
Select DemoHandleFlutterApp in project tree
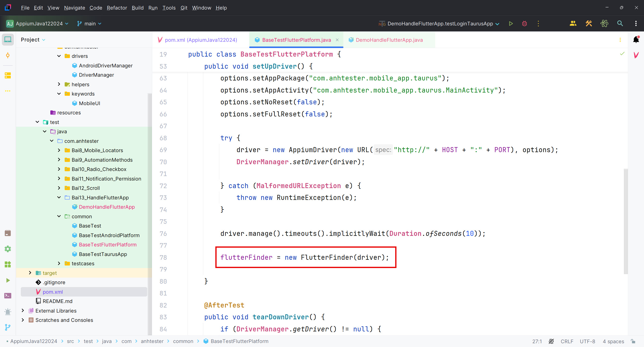coord(107,207)
